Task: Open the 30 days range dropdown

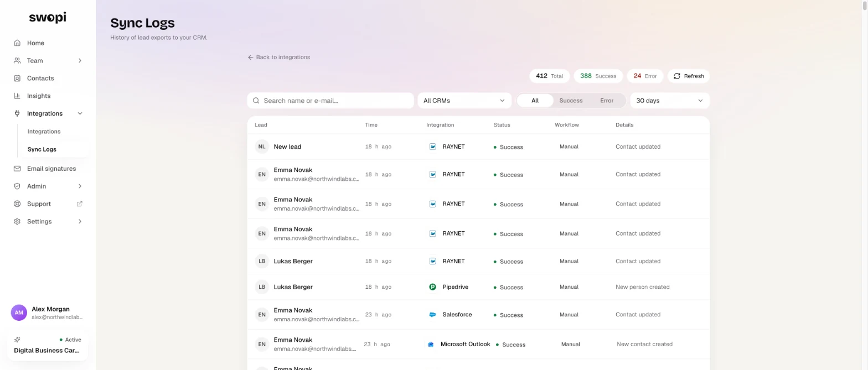Action: click(x=670, y=101)
